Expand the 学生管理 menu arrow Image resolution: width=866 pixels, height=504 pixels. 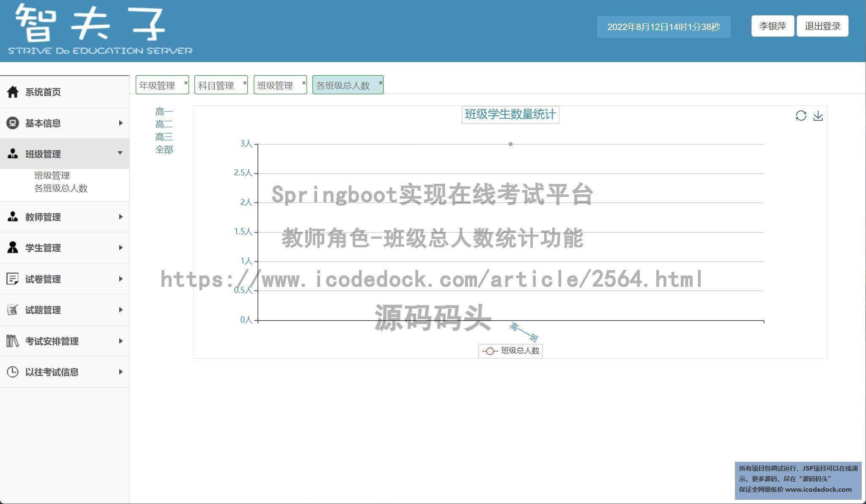pyautogui.click(x=121, y=248)
